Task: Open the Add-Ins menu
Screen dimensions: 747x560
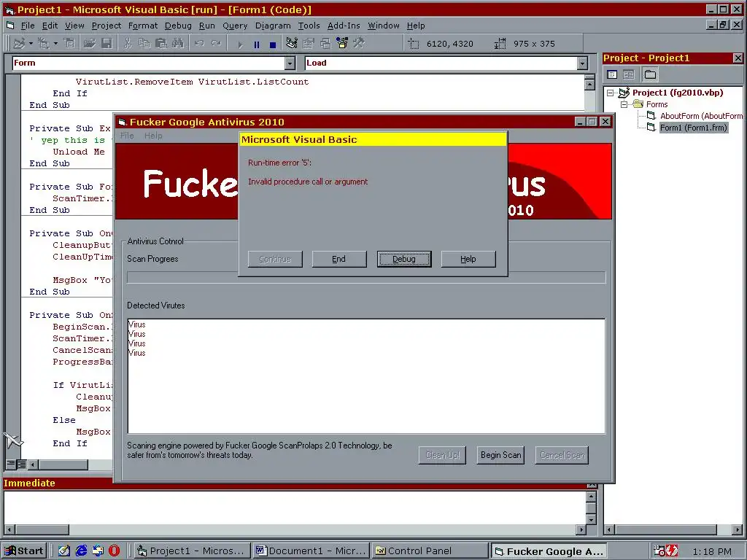Action: pyautogui.click(x=344, y=26)
